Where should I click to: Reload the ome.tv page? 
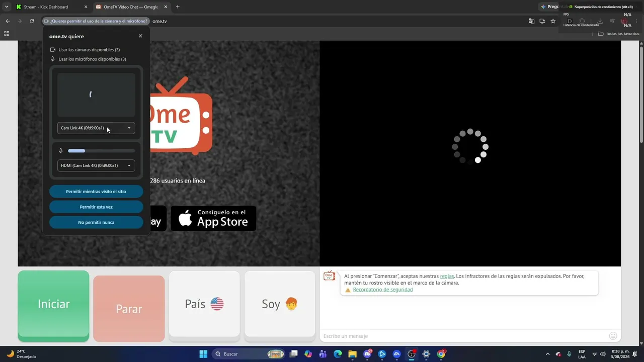[x=32, y=21]
